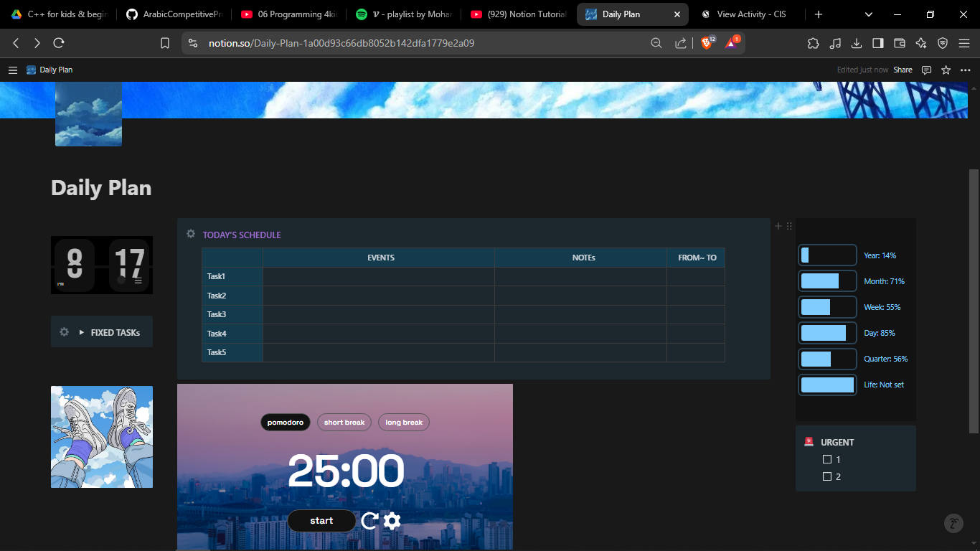This screenshot has width=980, height=551.
Task: Click the Brave Shields icon in address bar
Action: (707, 43)
